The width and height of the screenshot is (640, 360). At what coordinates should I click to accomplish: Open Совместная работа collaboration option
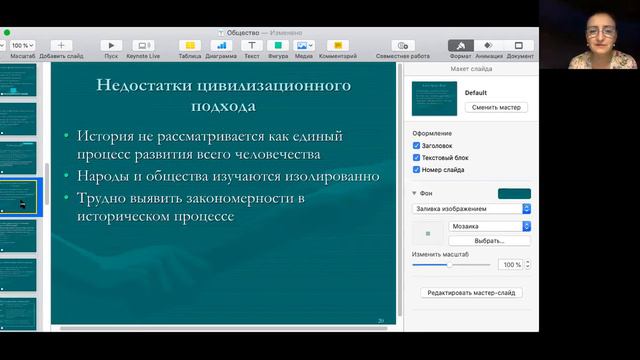[x=403, y=45]
